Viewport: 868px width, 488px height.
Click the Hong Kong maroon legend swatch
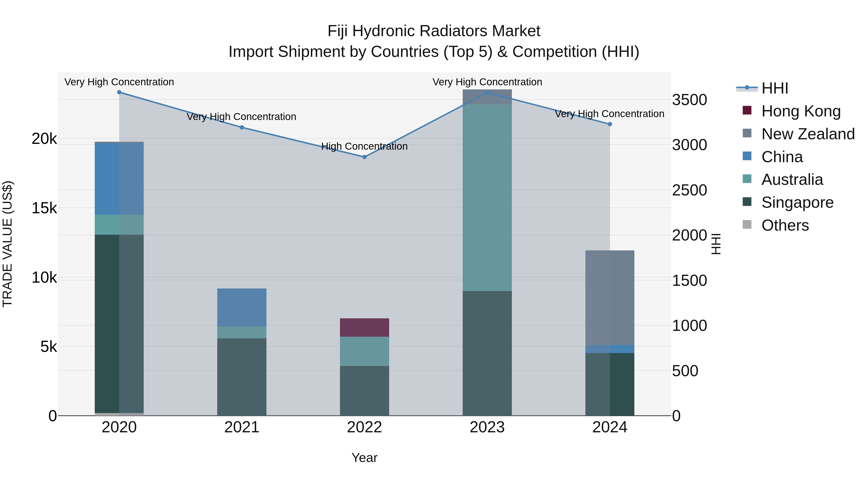tap(747, 110)
